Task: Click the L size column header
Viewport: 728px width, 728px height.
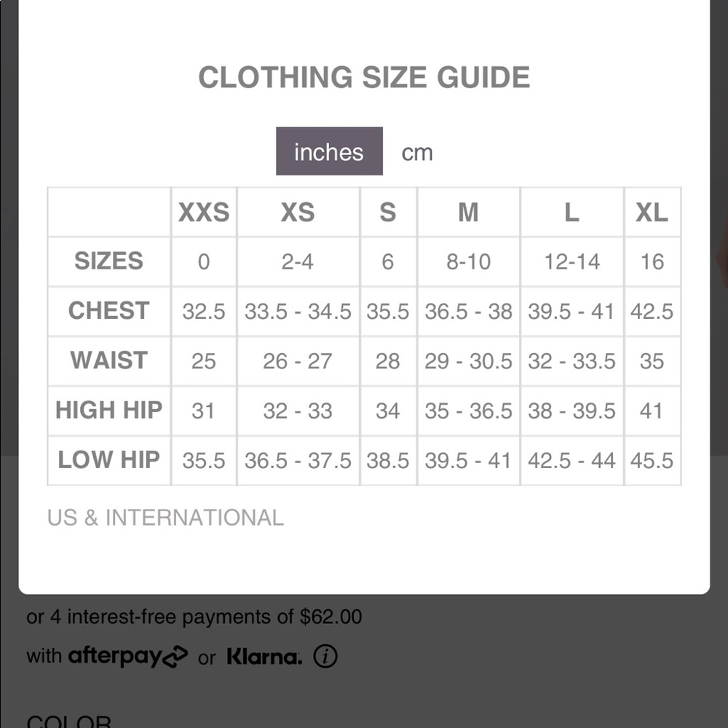Action: click(571, 212)
